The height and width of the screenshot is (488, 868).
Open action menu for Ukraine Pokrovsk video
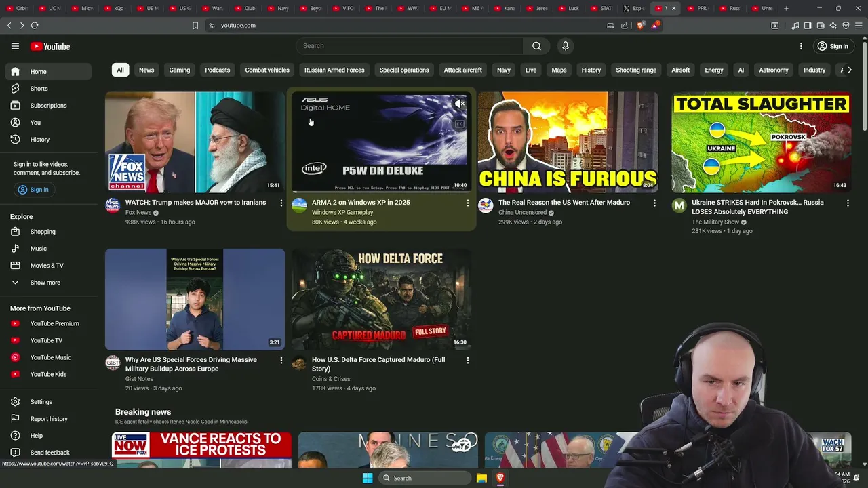tap(848, 203)
